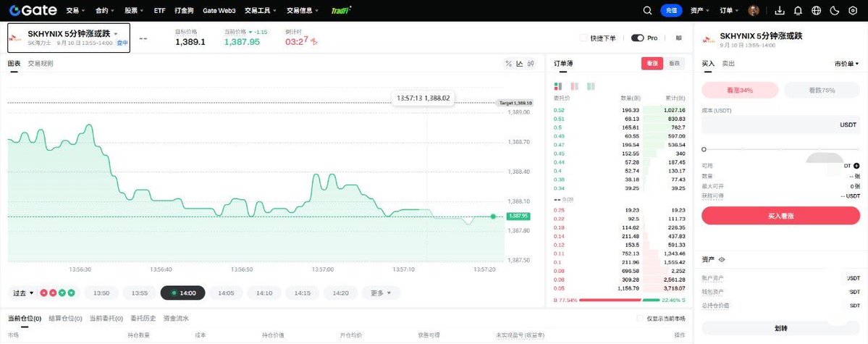This screenshot has height=344, width=868.
Task: Click the 成本 (USDT) input field
Action: tap(781, 125)
